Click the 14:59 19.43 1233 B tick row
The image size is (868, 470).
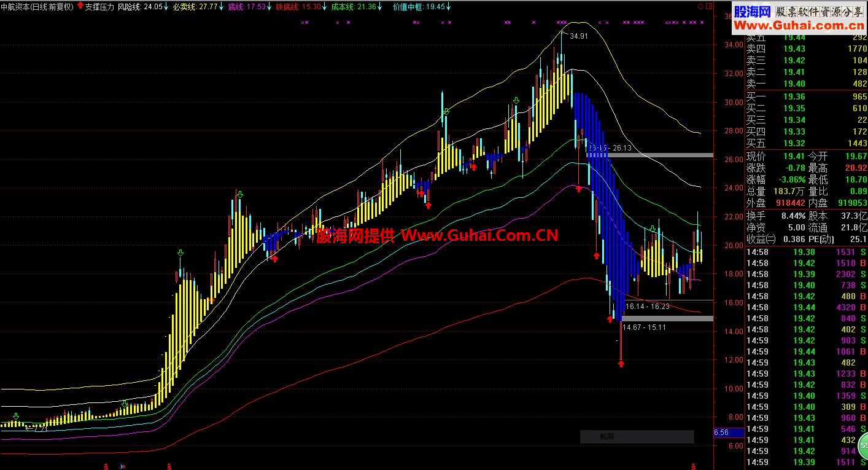click(807, 374)
